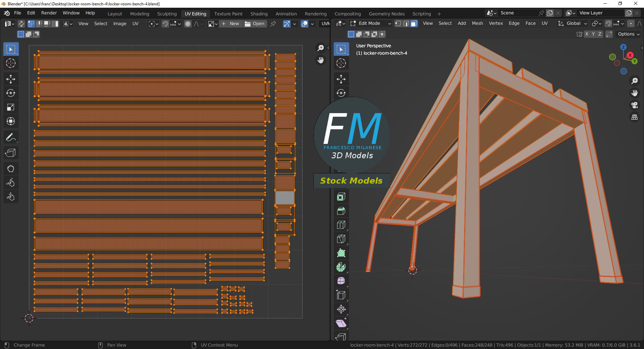
Task: Click the Spin tool in 3D viewport
Action: tap(341, 267)
